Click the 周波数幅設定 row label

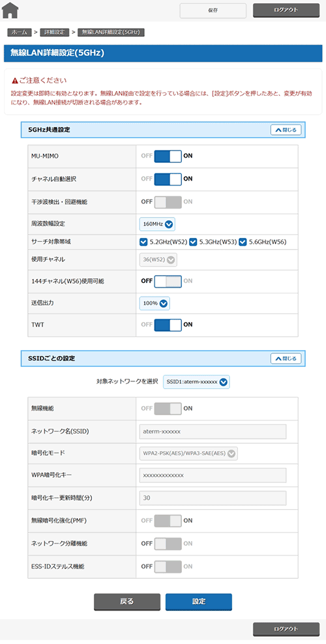[48, 224]
